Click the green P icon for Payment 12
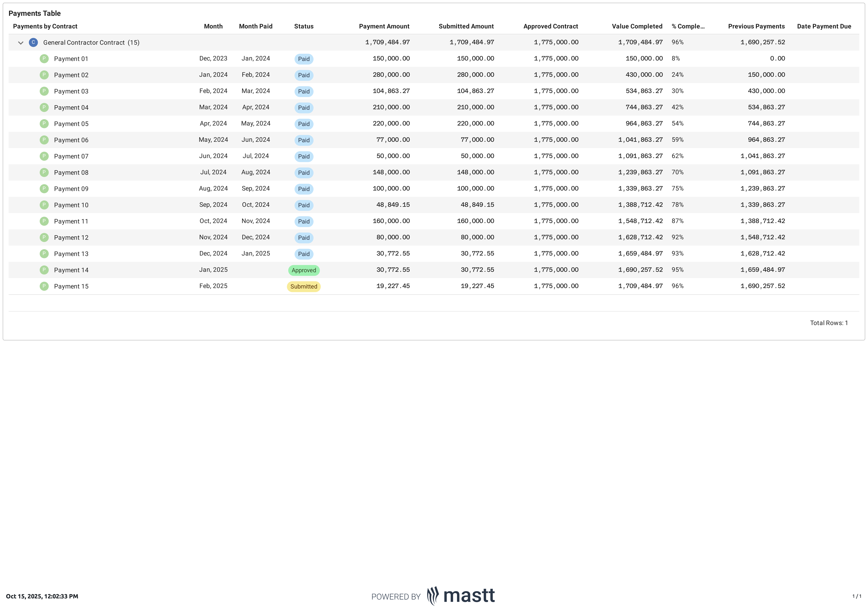The image size is (868, 614). click(44, 238)
